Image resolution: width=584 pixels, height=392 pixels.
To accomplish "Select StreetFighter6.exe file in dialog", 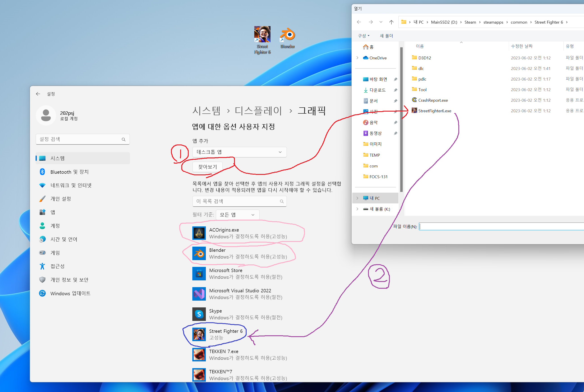I will click(x=434, y=111).
